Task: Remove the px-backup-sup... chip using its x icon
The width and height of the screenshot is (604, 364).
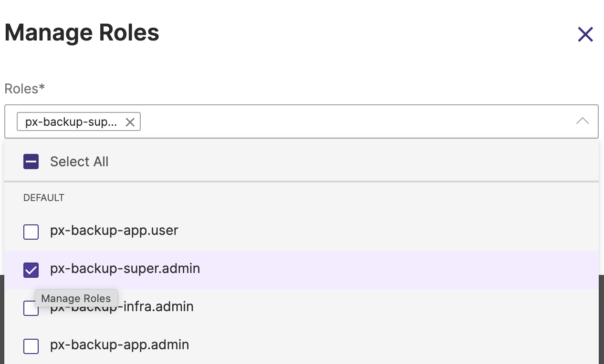Action: 130,122
